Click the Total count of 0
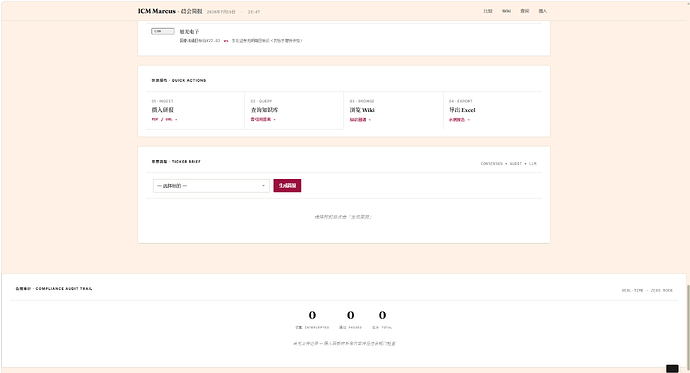The width and height of the screenshot is (690, 373). pyautogui.click(x=382, y=315)
